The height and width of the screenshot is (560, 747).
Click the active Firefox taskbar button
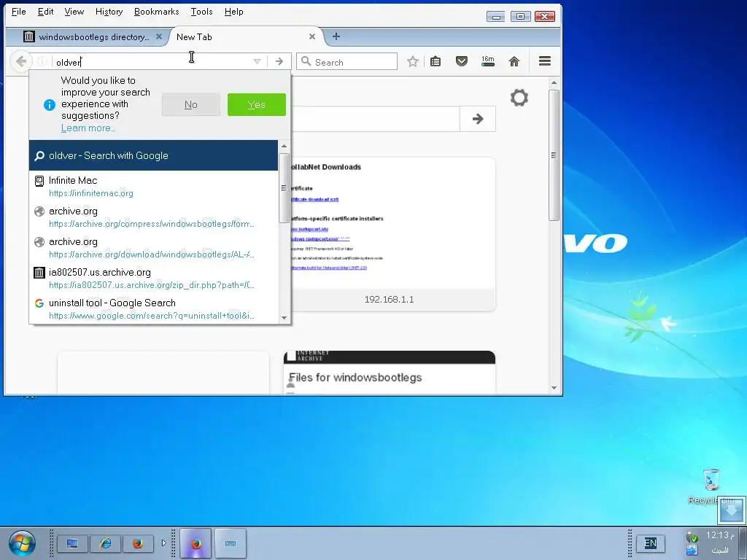pos(196,543)
